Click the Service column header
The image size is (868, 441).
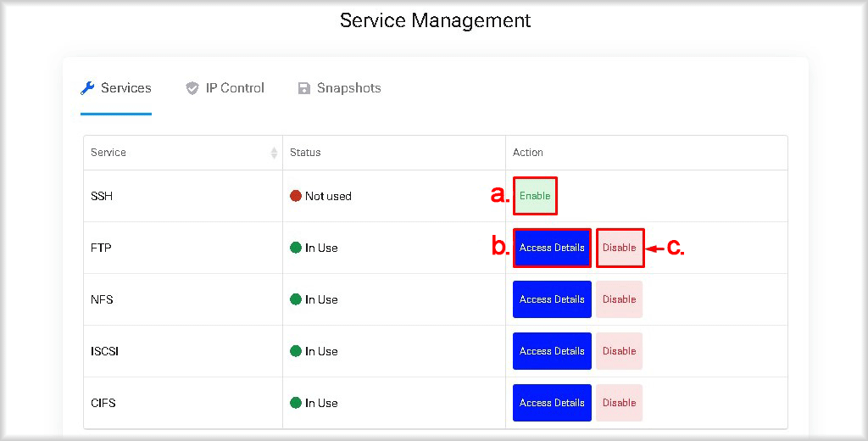point(183,153)
